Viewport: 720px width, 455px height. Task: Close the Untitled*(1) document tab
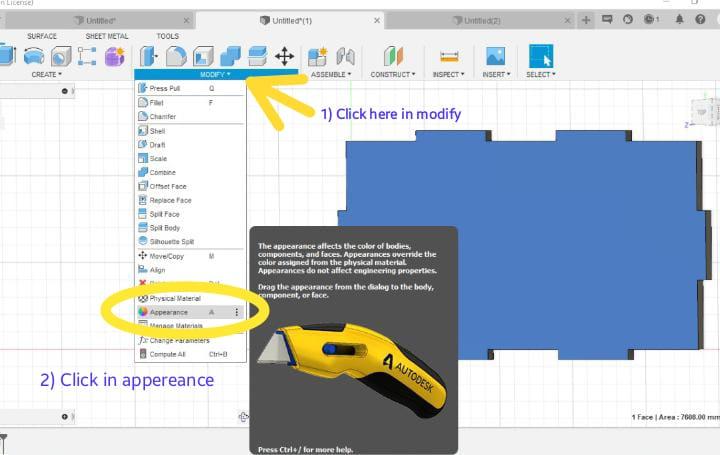point(377,21)
